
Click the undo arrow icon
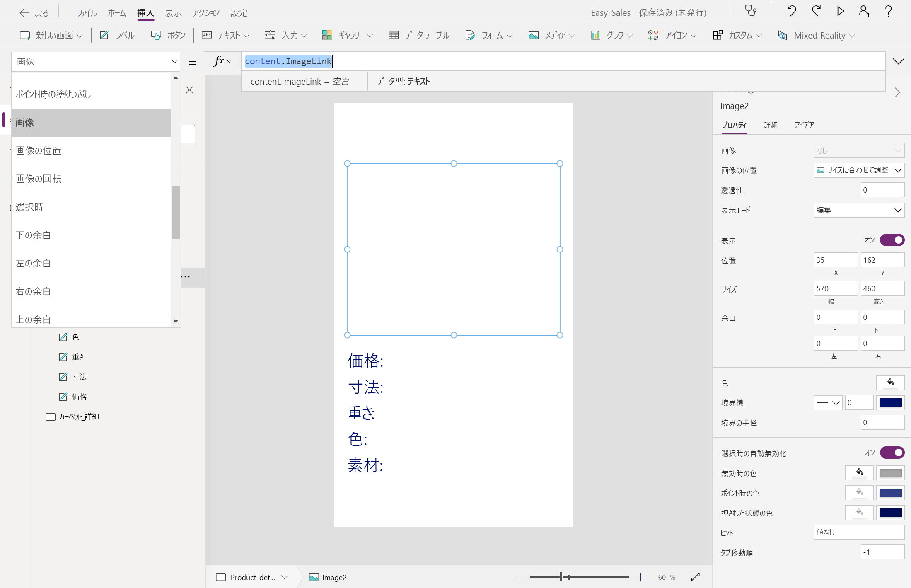pyautogui.click(x=791, y=11)
